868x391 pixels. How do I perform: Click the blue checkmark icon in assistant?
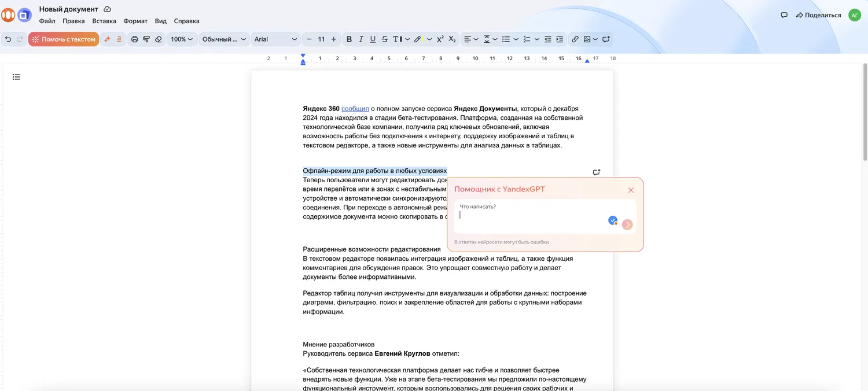pyautogui.click(x=613, y=220)
